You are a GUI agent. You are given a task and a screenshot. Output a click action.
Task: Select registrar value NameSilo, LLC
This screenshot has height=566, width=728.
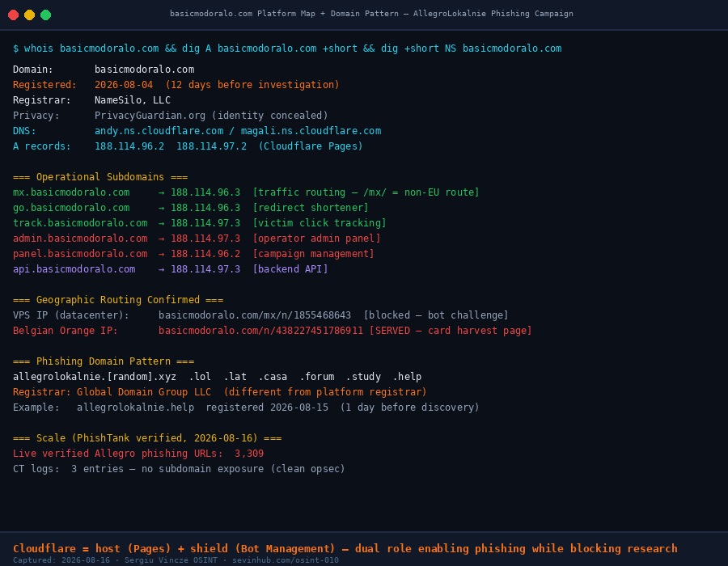click(x=133, y=99)
